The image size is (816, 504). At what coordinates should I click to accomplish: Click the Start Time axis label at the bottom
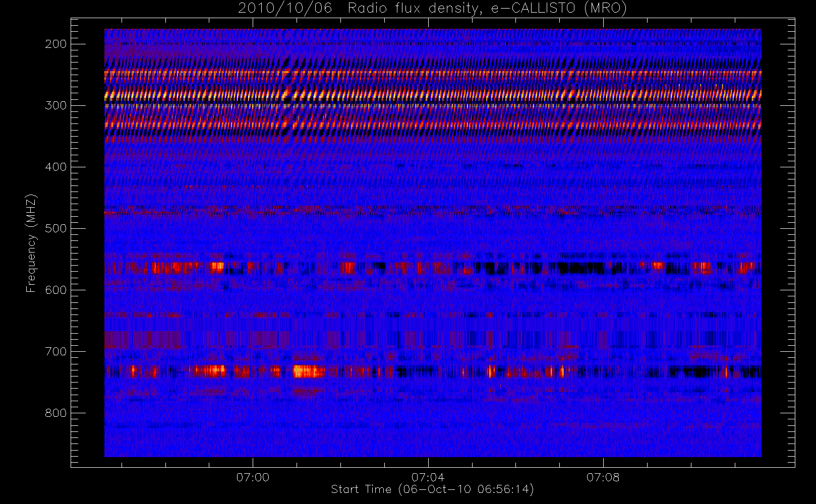pos(432,489)
